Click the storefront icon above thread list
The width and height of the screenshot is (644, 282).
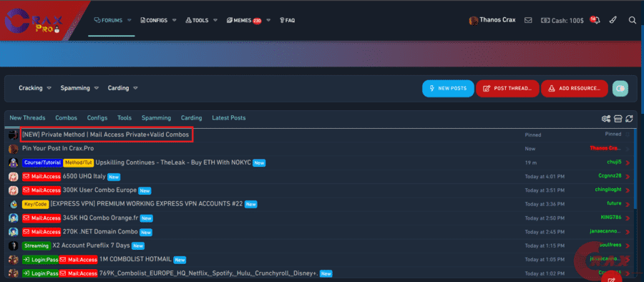(x=618, y=119)
